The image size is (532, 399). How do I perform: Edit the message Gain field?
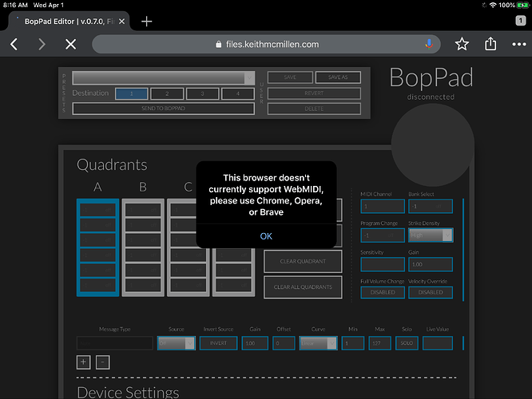[255, 343]
